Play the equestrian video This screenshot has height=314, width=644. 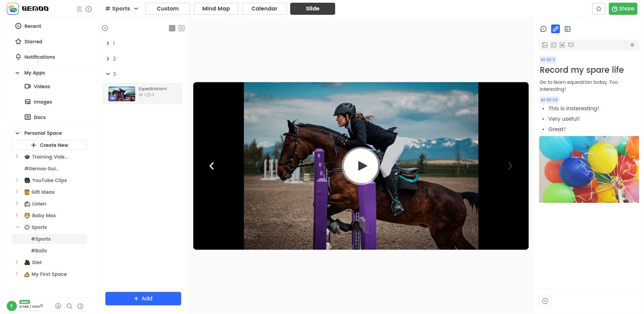[361, 166]
